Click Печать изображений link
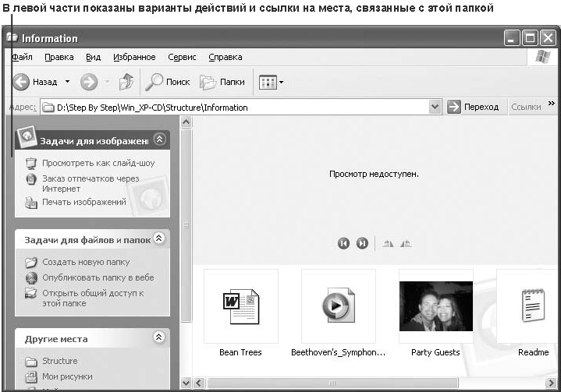The width and height of the screenshot is (561, 392). tap(84, 202)
